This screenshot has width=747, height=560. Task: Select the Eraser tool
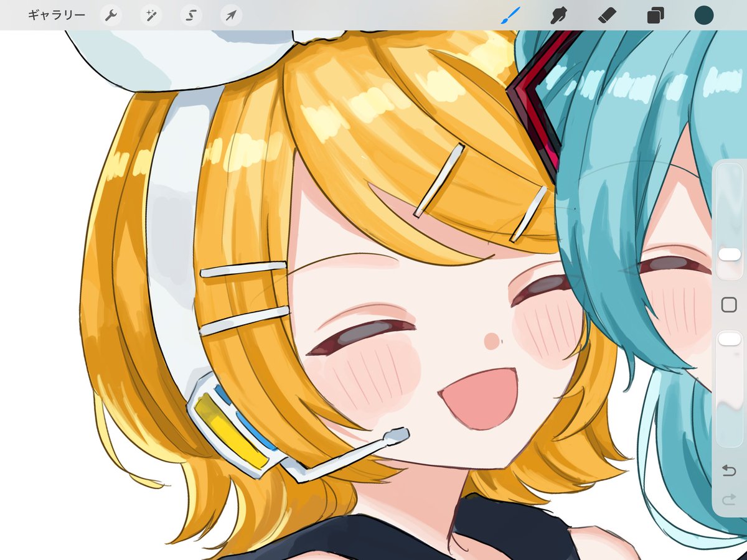coord(607,16)
